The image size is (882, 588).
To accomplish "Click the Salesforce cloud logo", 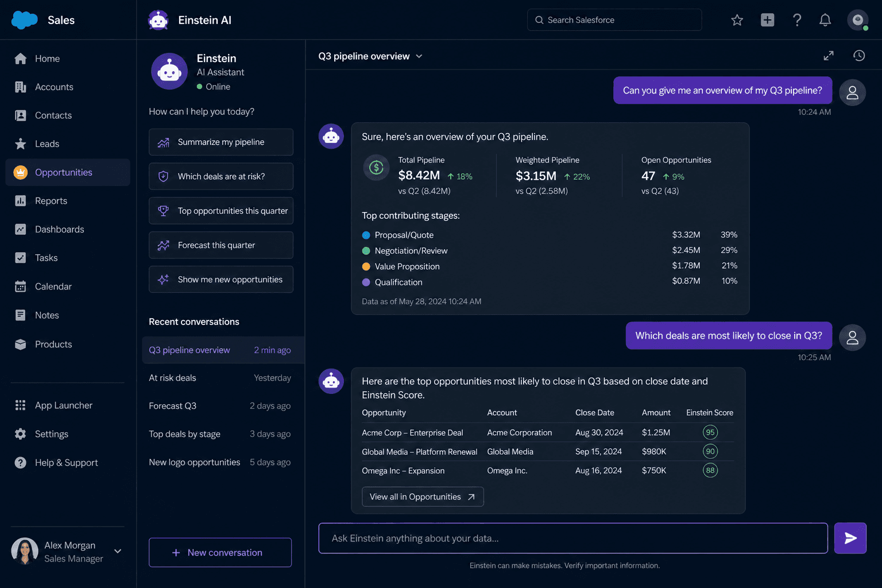I will (24, 20).
